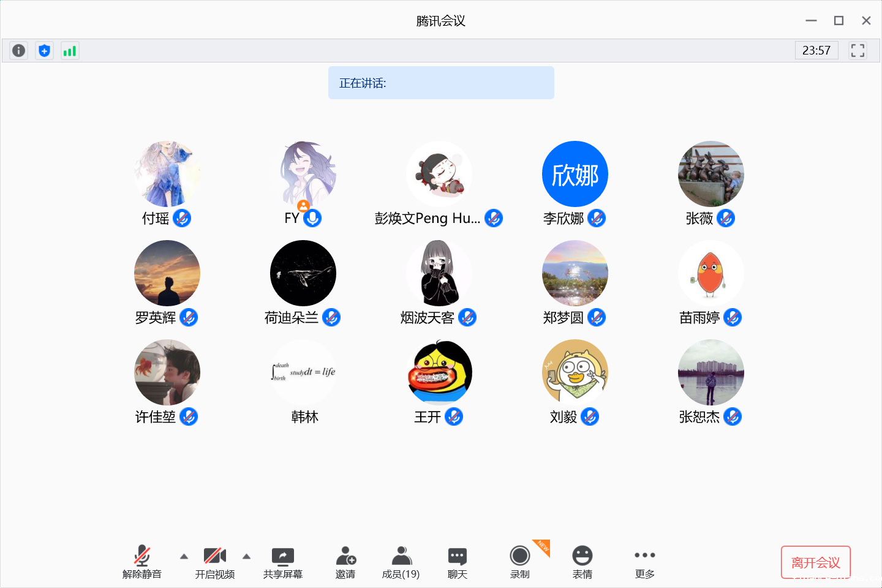
Task: Expand audio options arrow beside 解除静音
Action: coord(184,557)
